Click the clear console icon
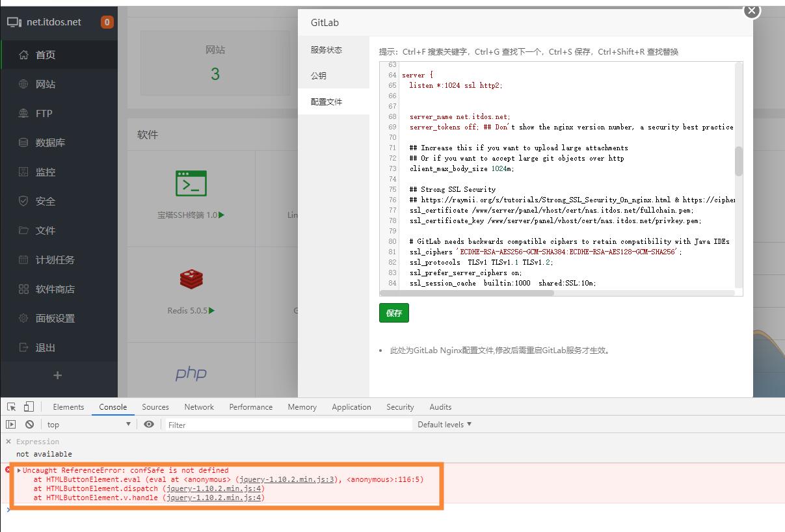Image resolution: width=785 pixels, height=532 pixels. (x=29, y=424)
